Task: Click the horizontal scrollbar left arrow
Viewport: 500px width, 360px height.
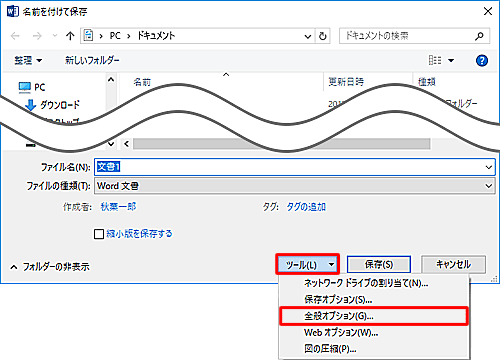Action: click(127, 144)
